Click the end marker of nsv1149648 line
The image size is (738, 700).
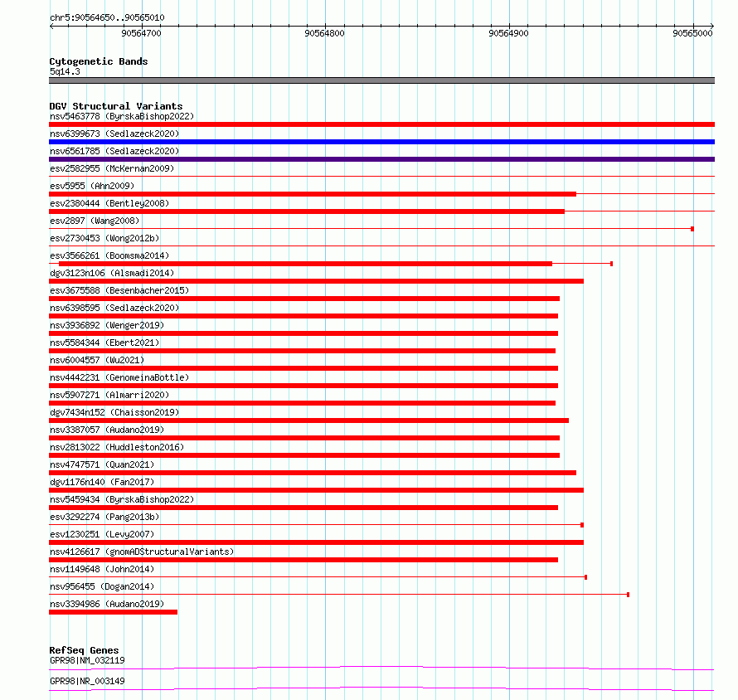(x=586, y=577)
